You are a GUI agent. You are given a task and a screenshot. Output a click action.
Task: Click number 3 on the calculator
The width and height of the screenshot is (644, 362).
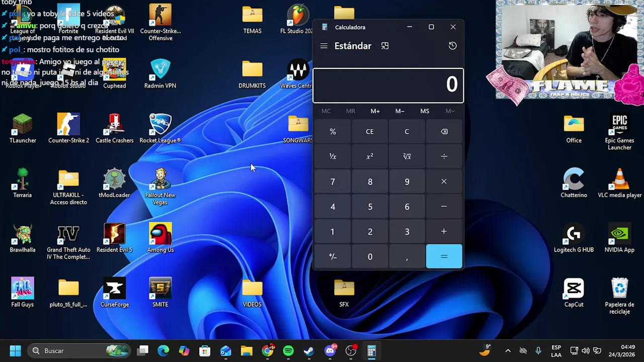[407, 231]
